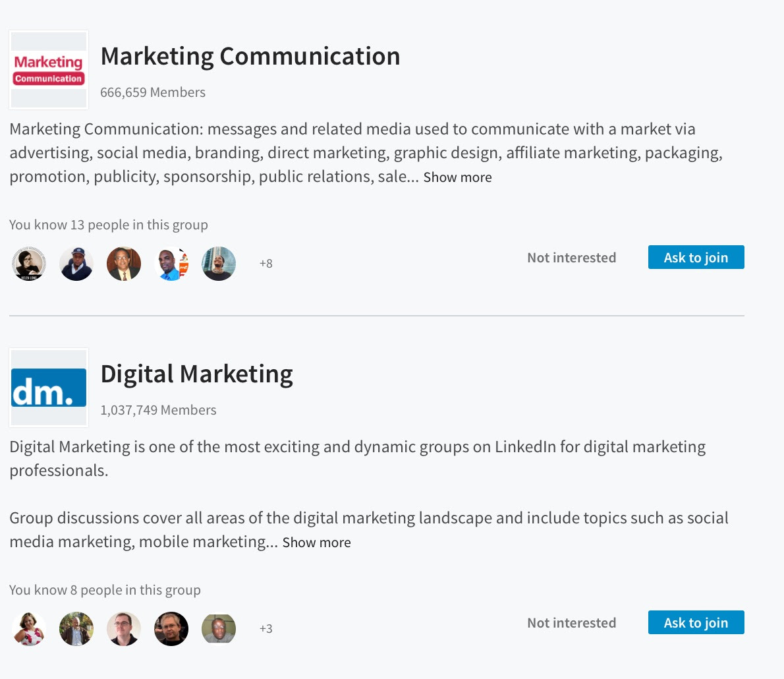Open the Digital Marketing group title
Image resolution: width=784 pixels, height=679 pixels.
coord(197,374)
